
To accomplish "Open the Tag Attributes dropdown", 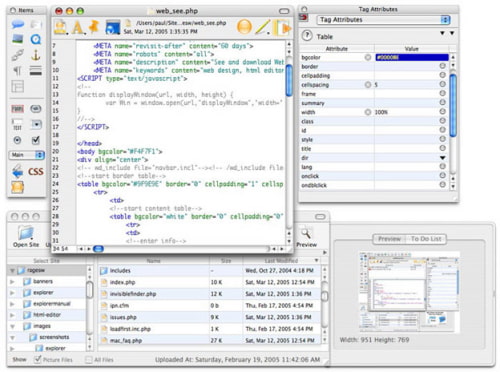I will [383, 20].
